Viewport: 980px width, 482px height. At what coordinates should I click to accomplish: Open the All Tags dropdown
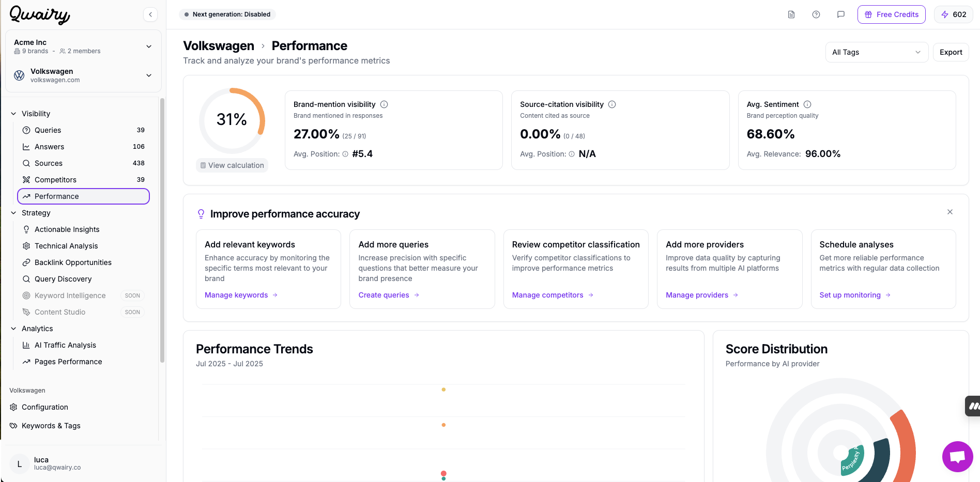click(x=877, y=52)
